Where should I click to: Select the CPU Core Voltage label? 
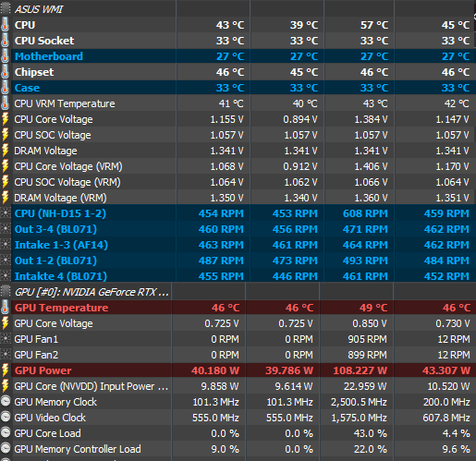[x=54, y=119]
